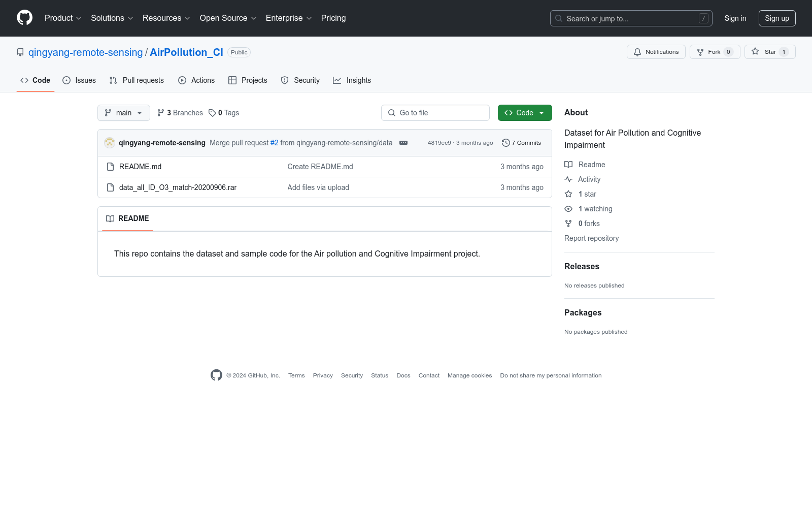View the 0 Tags page
The height and width of the screenshot is (508, 812).
(x=224, y=113)
